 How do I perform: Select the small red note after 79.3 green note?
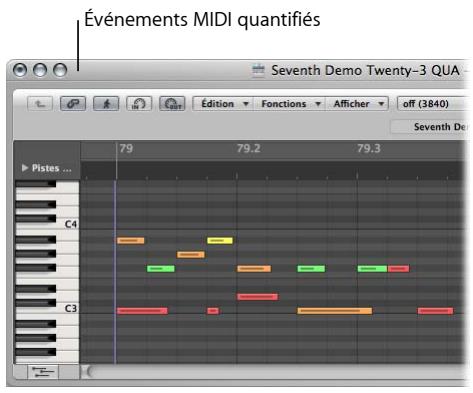click(398, 268)
